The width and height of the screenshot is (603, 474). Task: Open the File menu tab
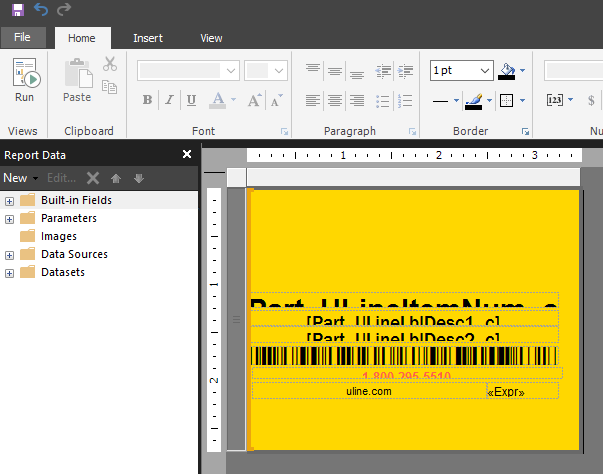pyautogui.click(x=23, y=37)
